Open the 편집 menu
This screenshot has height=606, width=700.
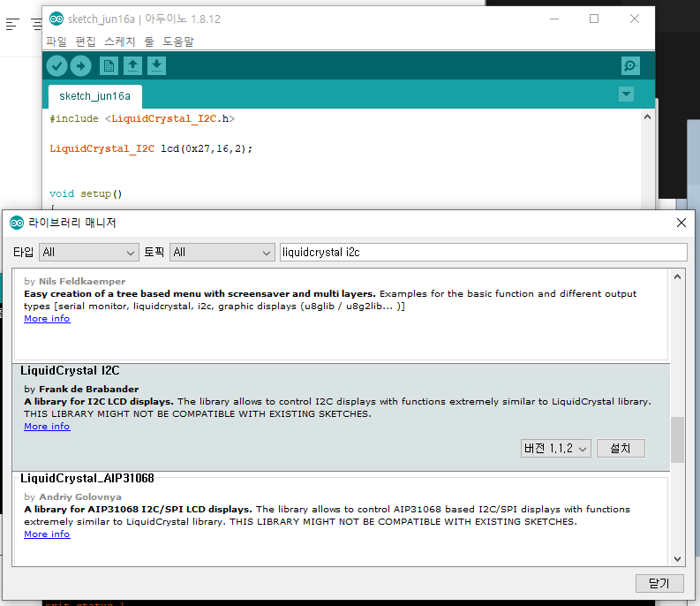click(86, 42)
